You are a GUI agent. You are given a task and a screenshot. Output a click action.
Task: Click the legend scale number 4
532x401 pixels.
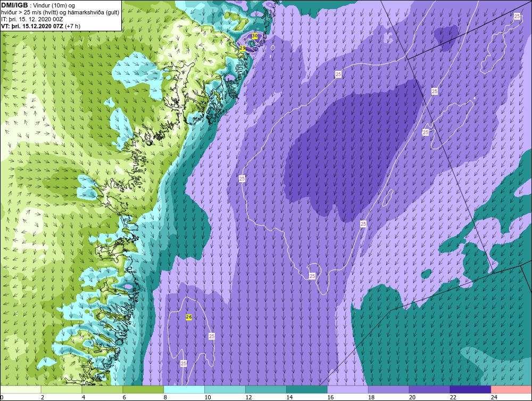point(84,397)
